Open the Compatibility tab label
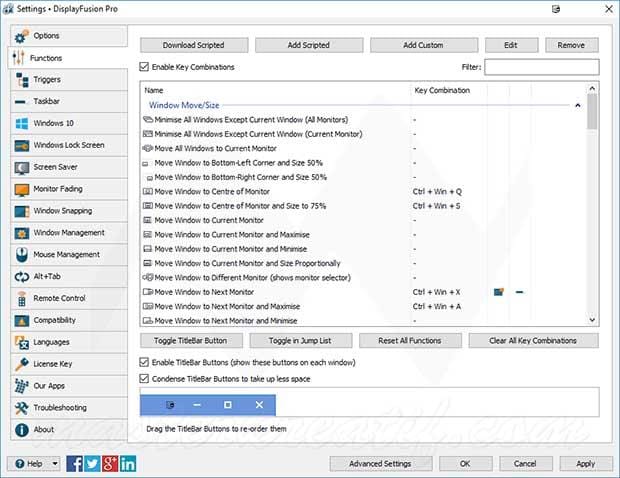 click(54, 320)
